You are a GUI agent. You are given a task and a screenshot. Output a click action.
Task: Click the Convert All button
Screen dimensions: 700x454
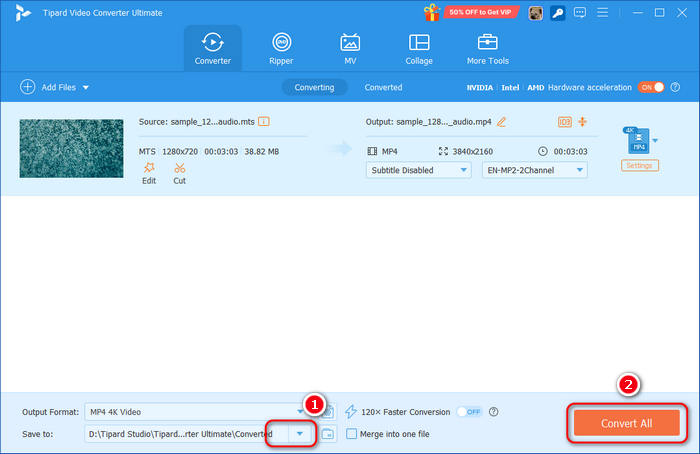point(626,423)
